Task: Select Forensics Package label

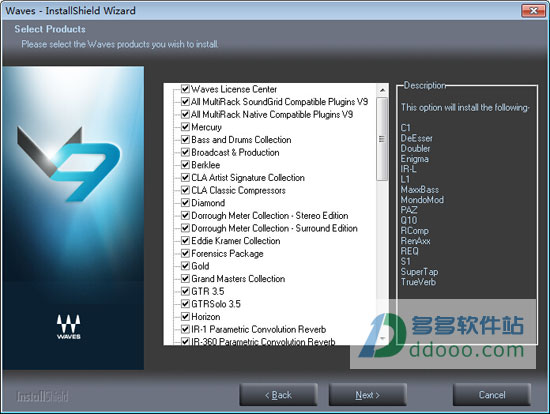Action: 227,253
